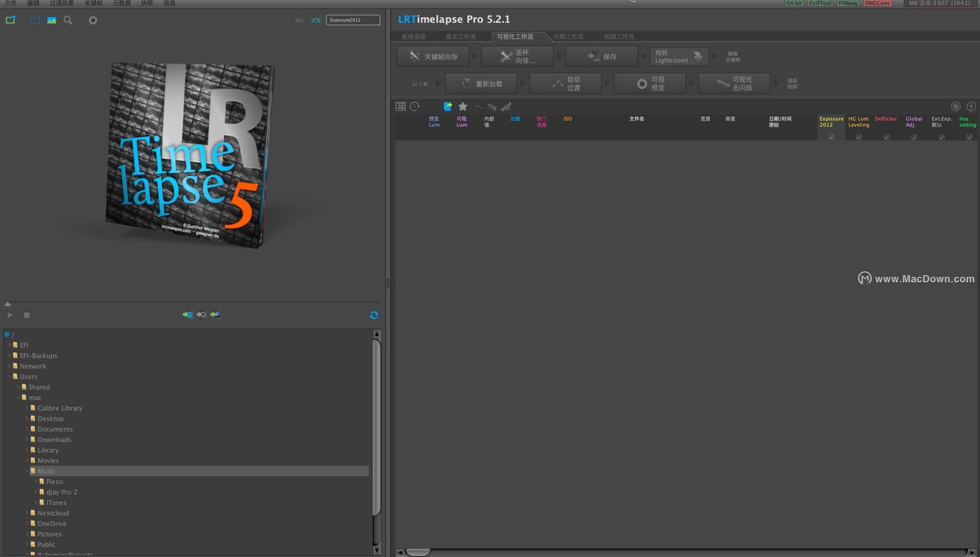
Task: Click the table horizontal scrollbar thumb
Action: pos(418,552)
